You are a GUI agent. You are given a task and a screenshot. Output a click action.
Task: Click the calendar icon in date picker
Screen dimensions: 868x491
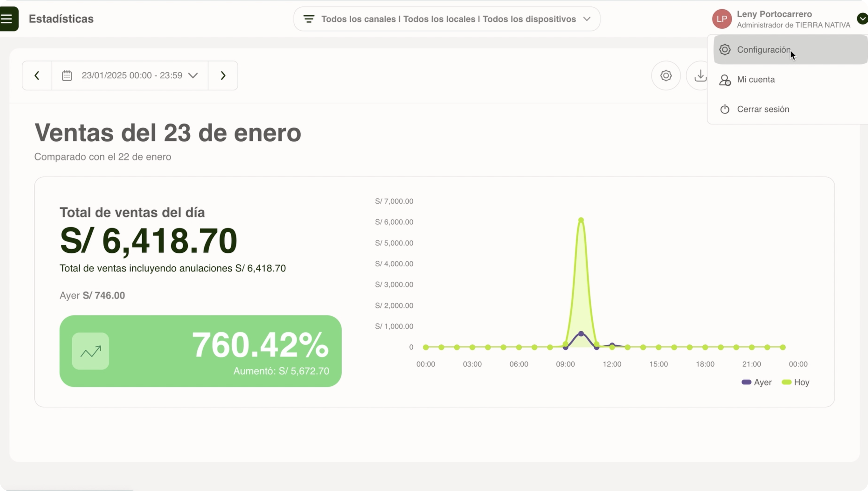point(67,76)
